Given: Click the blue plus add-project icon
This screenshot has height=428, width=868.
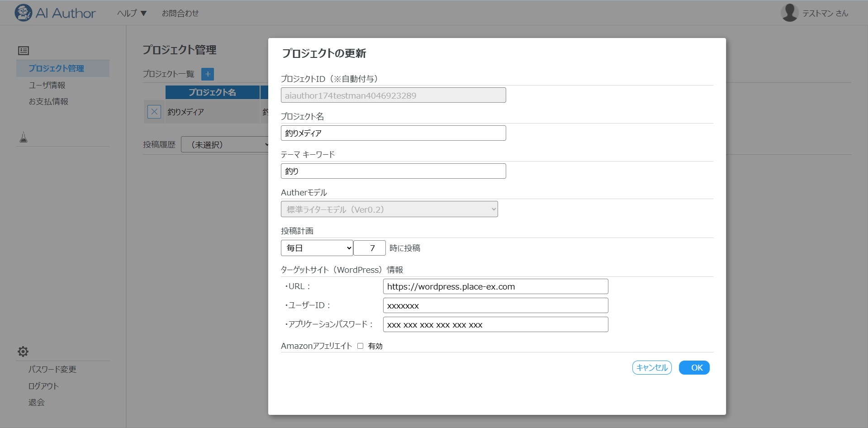Looking at the screenshot, I should tap(208, 74).
